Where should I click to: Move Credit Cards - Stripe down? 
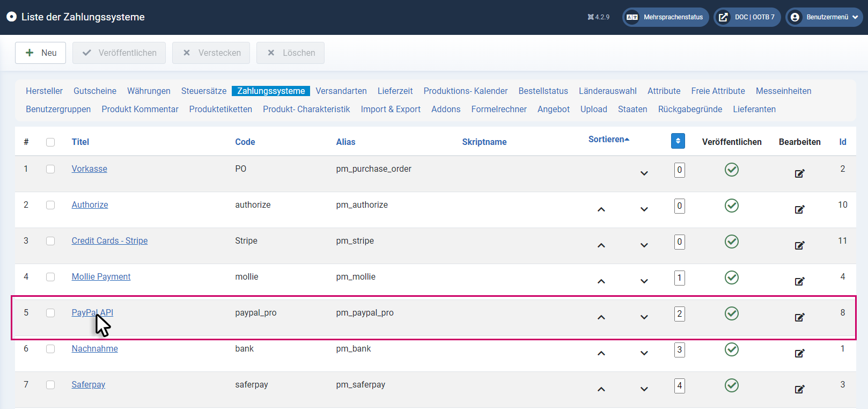(x=644, y=245)
